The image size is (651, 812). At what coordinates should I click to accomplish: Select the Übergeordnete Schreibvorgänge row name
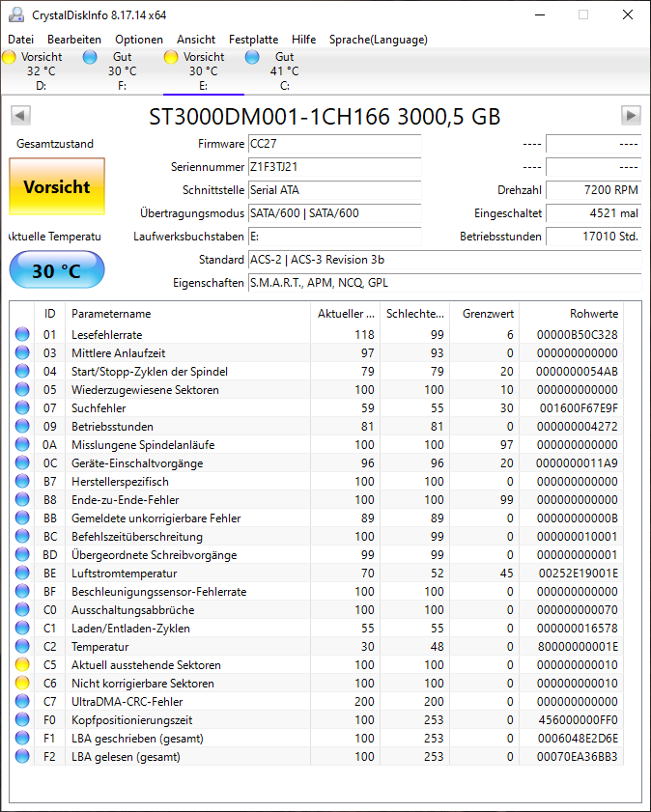(x=154, y=555)
